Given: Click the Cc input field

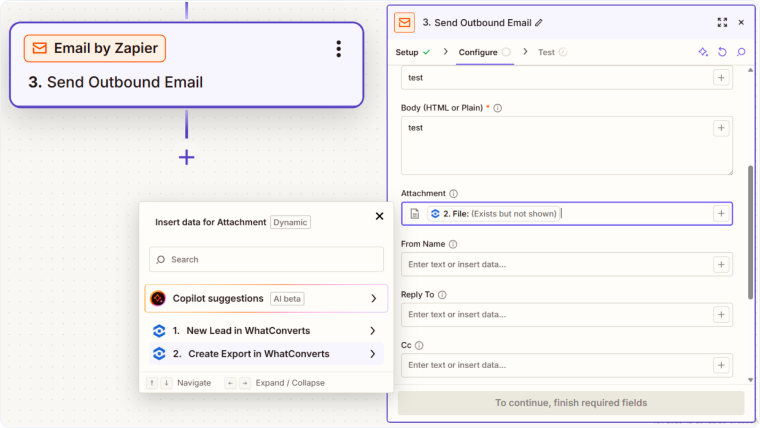Looking at the screenshot, I should (x=567, y=365).
